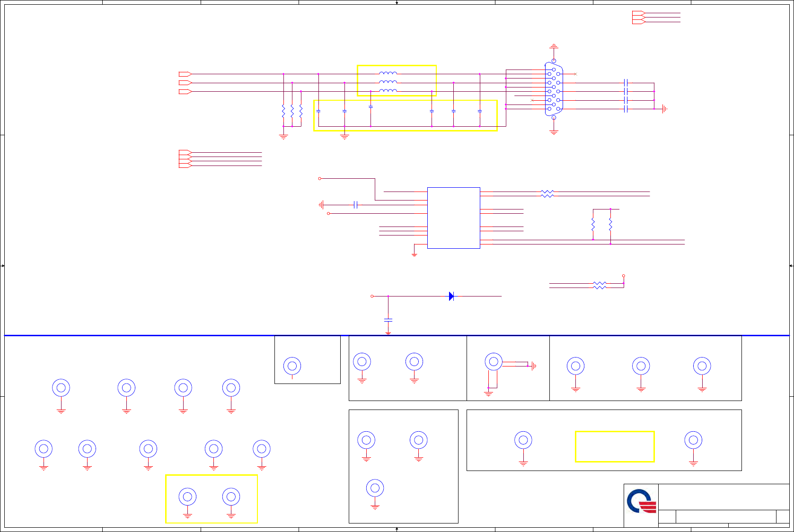Select the top input port of the three-line bus

pyautogui.click(x=185, y=74)
